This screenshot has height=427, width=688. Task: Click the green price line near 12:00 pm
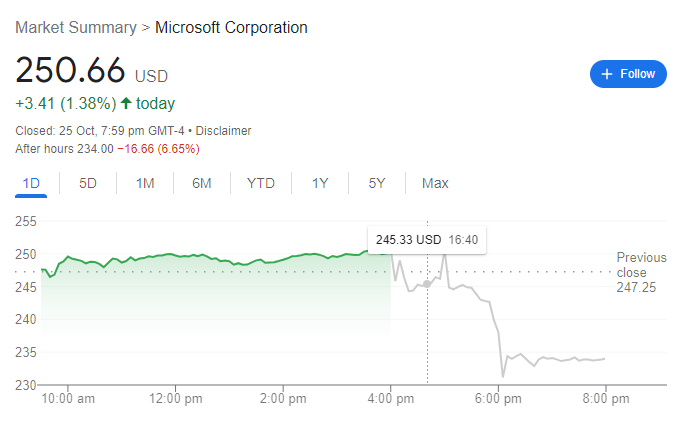pyautogui.click(x=175, y=255)
